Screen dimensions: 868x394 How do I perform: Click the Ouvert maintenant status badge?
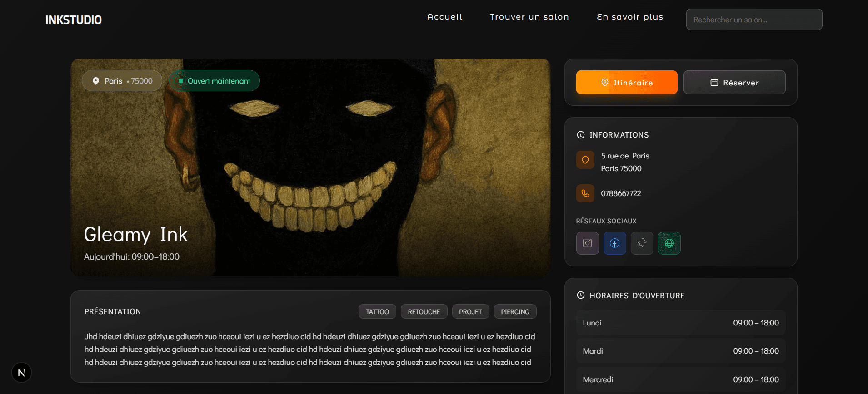tap(214, 81)
